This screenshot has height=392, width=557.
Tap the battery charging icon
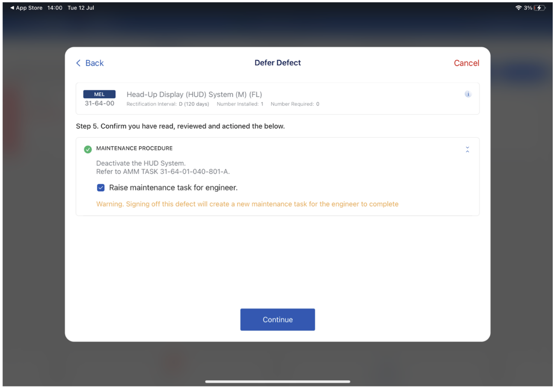[x=540, y=8]
